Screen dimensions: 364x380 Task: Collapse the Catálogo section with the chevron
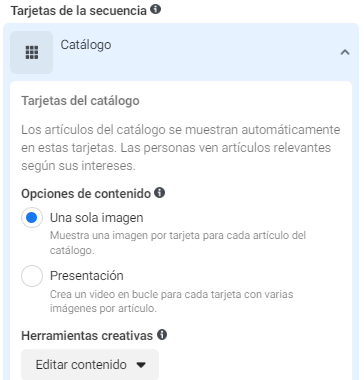click(345, 52)
